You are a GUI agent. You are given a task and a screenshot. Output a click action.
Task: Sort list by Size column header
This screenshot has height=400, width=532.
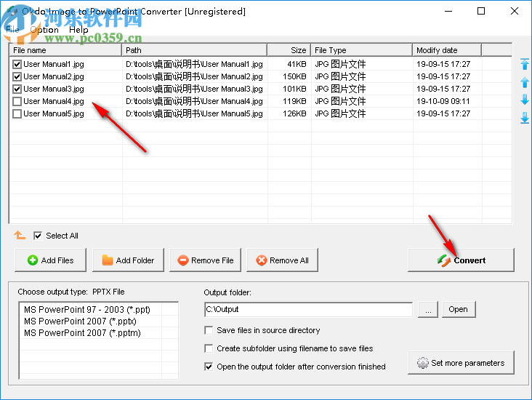coord(289,50)
